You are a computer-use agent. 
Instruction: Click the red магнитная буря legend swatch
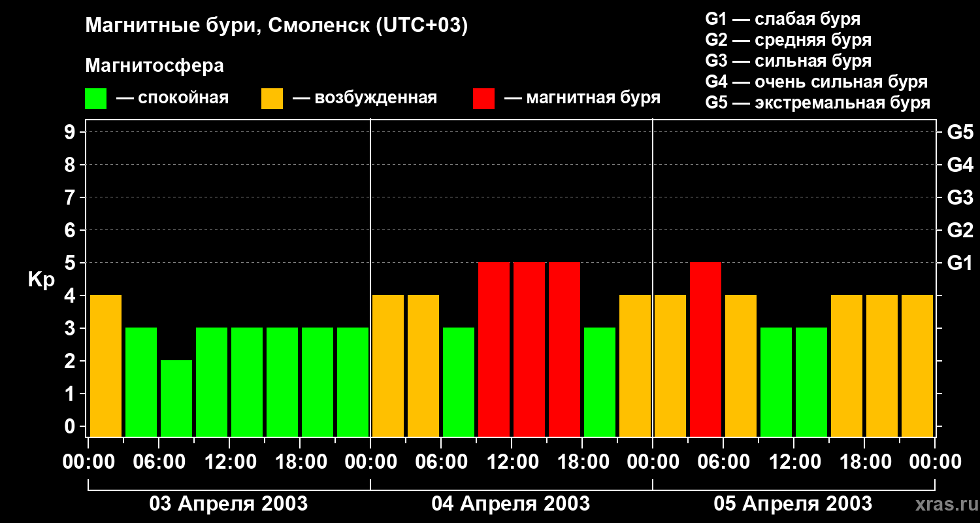coord(483,99)
